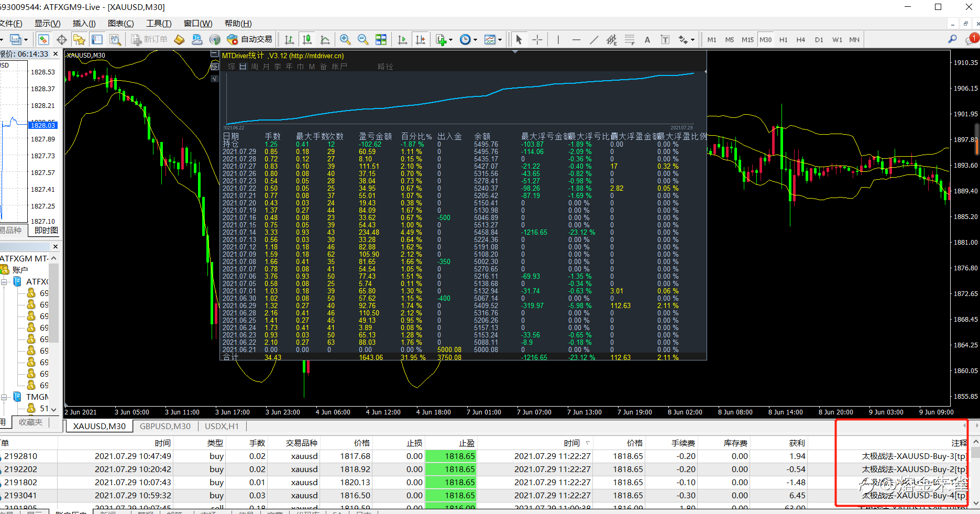Select the 账户 account view in MTDriver panel

[339, 67]
